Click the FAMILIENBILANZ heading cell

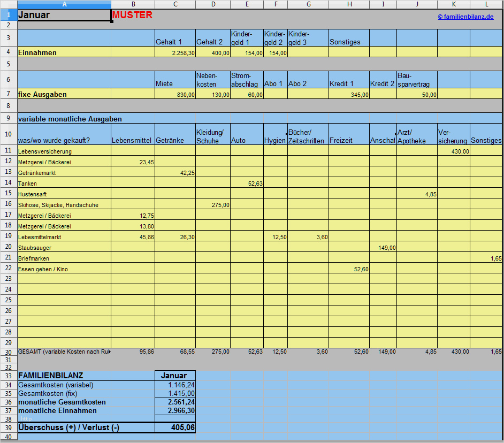[64, 375]
